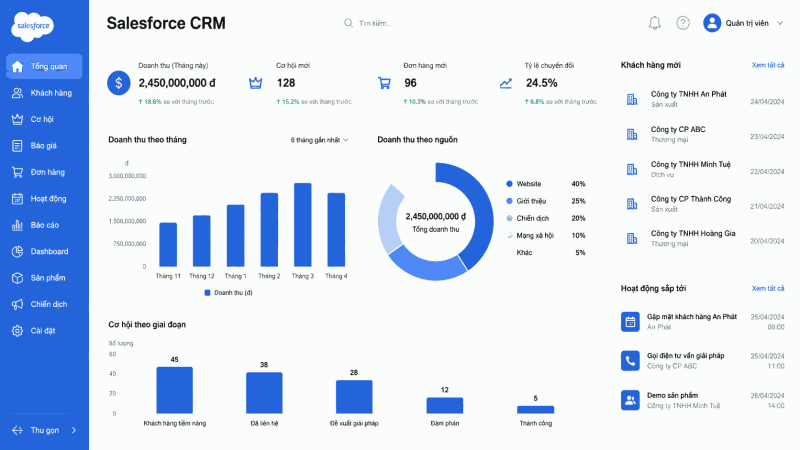Click the Tháng 11 revenue bar

168,244
